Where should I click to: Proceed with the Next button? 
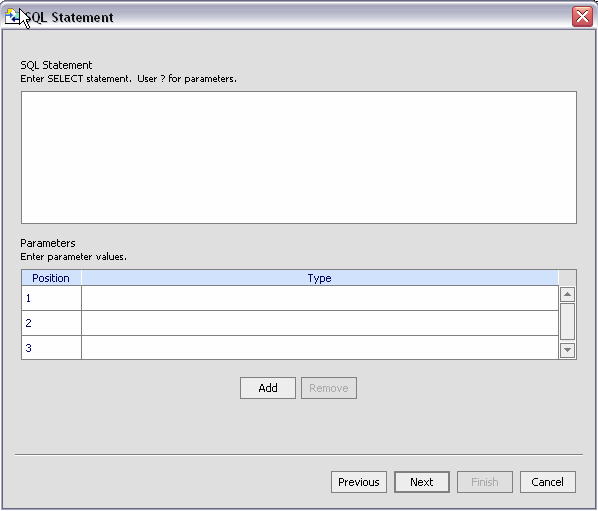click(422, 482)
